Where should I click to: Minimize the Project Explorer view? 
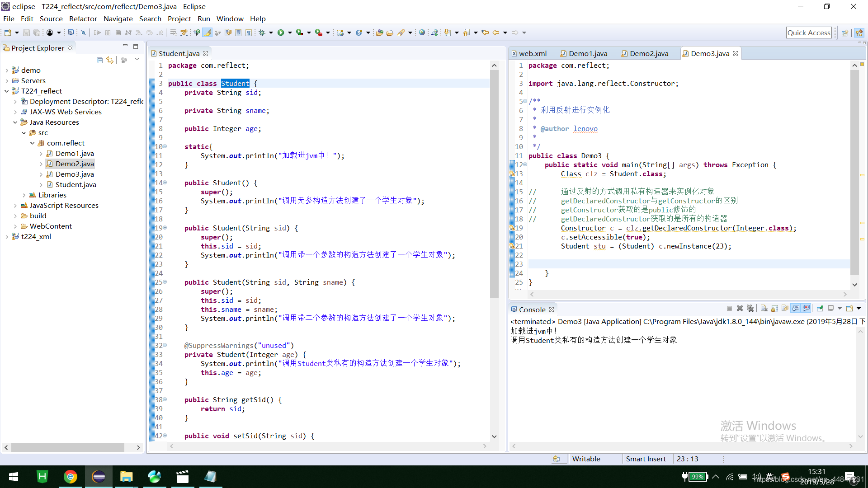[x=125, y=46]
